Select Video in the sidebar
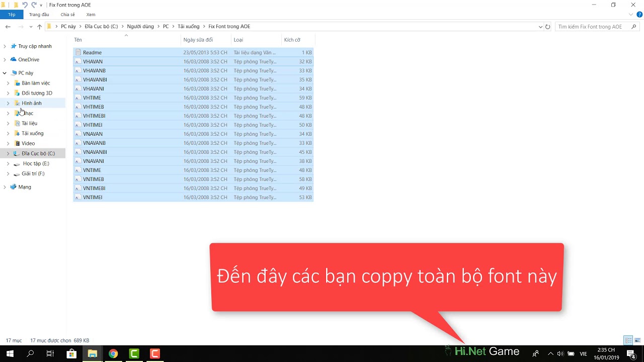The image size is (644, 362). pos(28,143)
